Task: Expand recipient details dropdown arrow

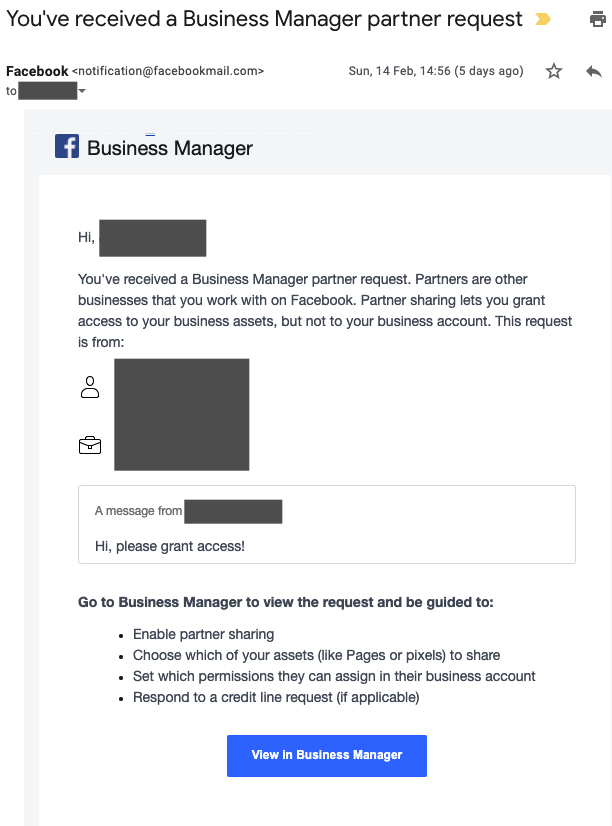Action: click(x=82, y=91)
